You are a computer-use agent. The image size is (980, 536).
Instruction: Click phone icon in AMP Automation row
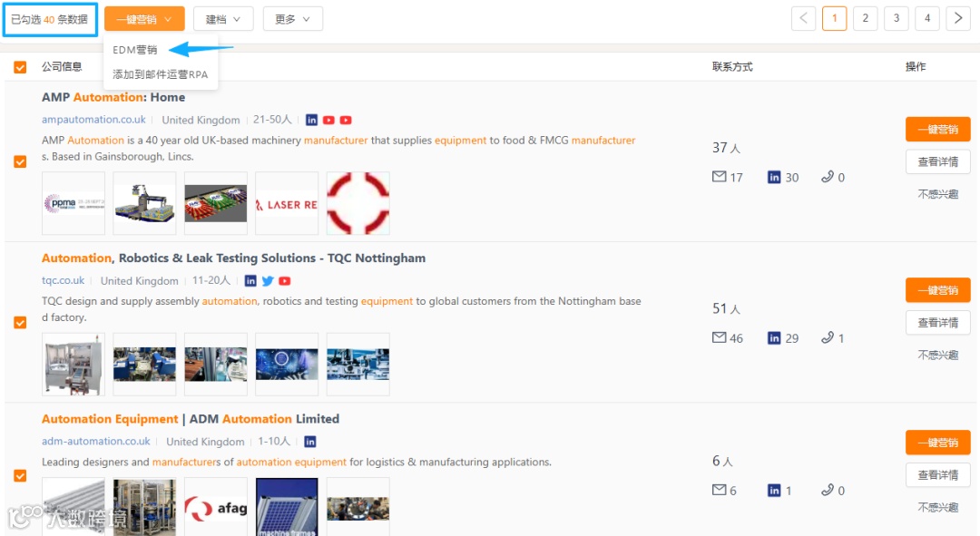coord(827,177)
